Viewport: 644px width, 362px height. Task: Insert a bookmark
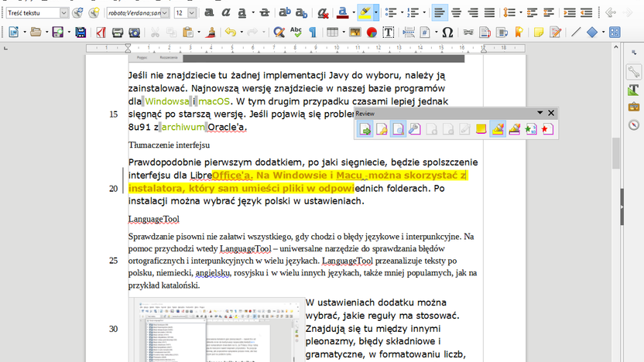[x=519, y=32]
